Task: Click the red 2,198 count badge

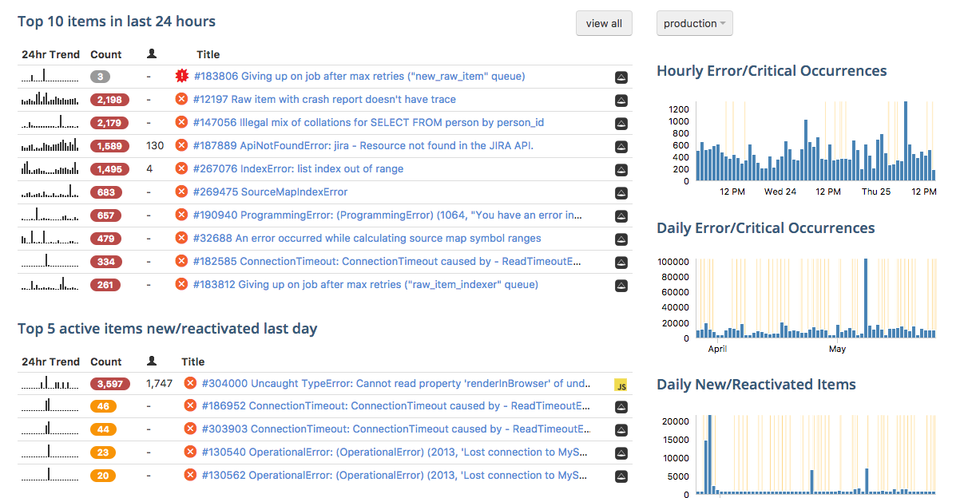Action: [109, 100]
